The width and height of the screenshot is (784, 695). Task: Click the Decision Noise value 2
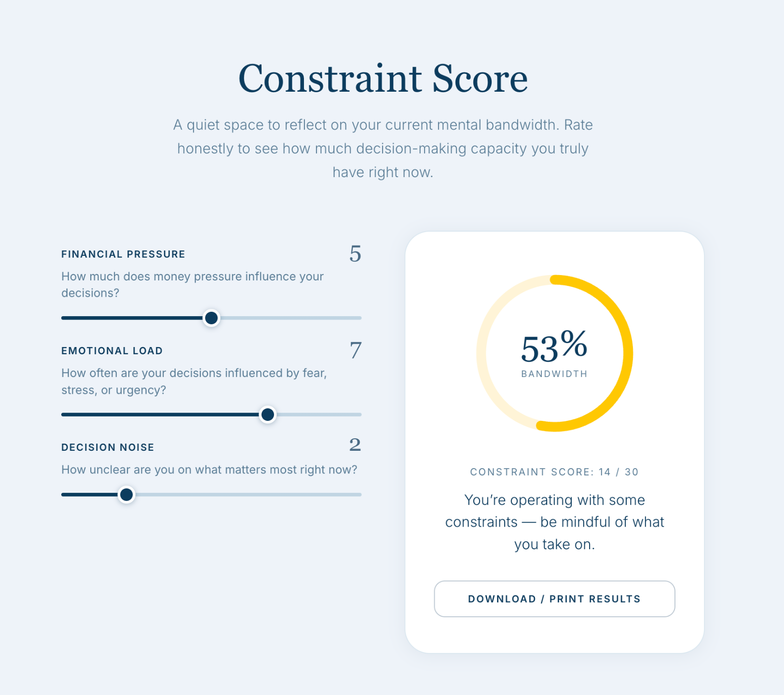(355, 445)
